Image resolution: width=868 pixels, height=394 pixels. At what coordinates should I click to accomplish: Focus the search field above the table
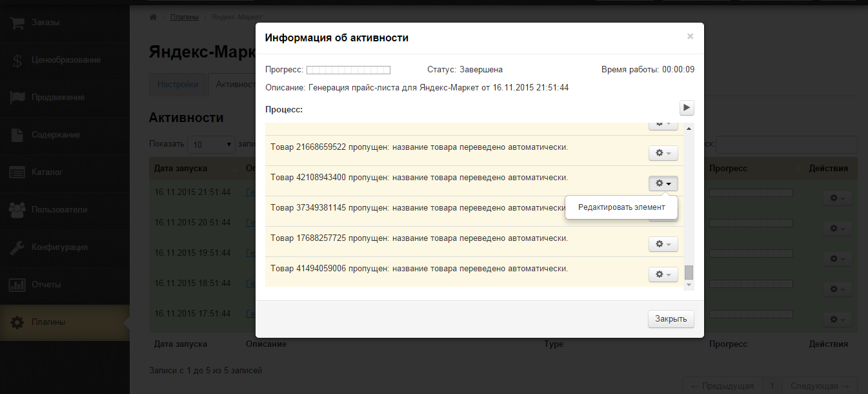[786, 145]
